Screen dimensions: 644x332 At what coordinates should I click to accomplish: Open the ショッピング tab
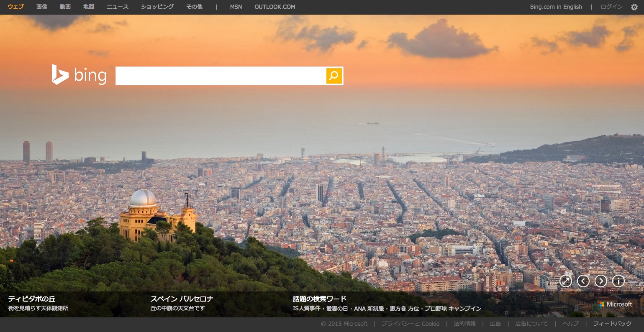point(157,7)
